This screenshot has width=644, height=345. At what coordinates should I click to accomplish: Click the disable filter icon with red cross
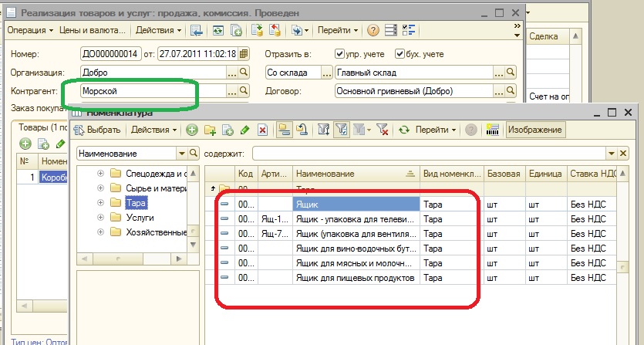tap(382, 130)
